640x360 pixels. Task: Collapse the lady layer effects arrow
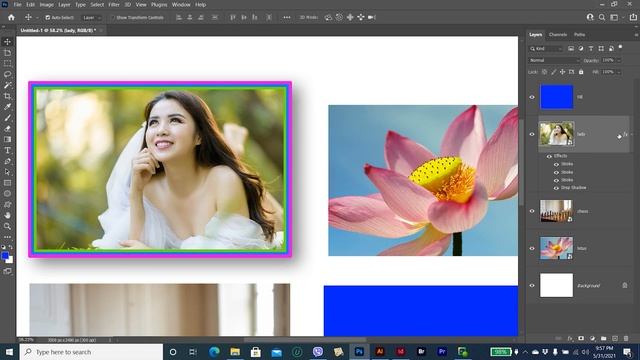(632, 134)
